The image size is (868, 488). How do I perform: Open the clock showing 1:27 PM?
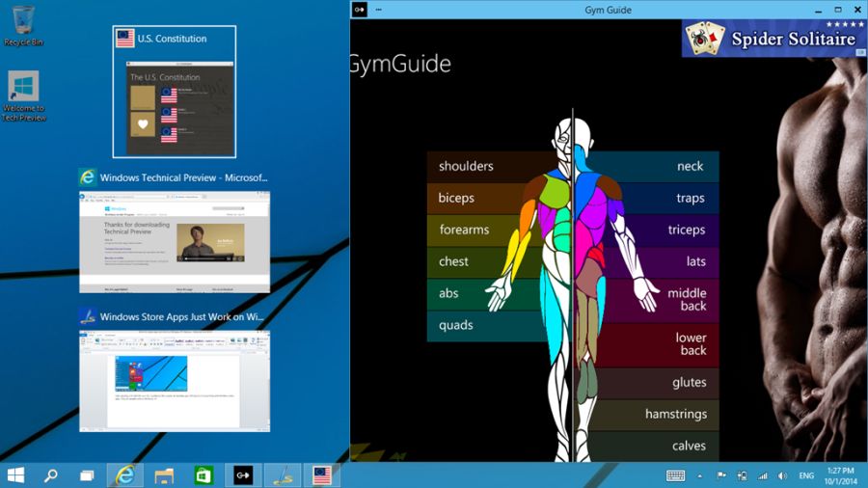point(841,475)
